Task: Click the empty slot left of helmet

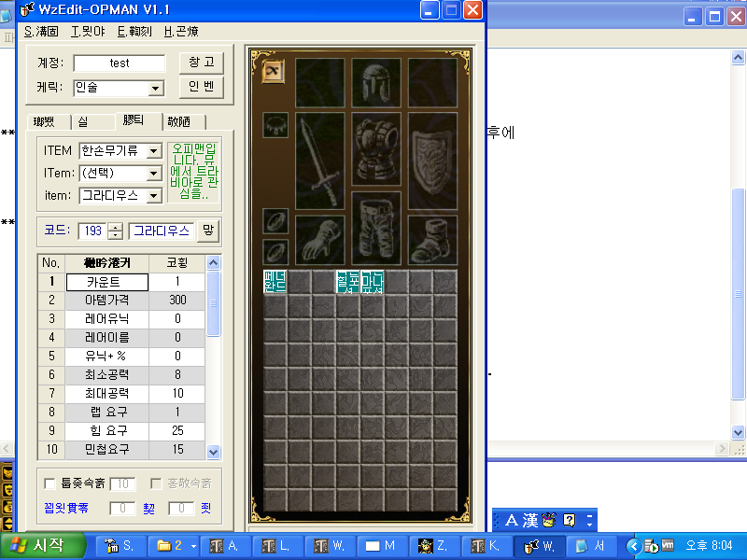Action: click(319, 83)
